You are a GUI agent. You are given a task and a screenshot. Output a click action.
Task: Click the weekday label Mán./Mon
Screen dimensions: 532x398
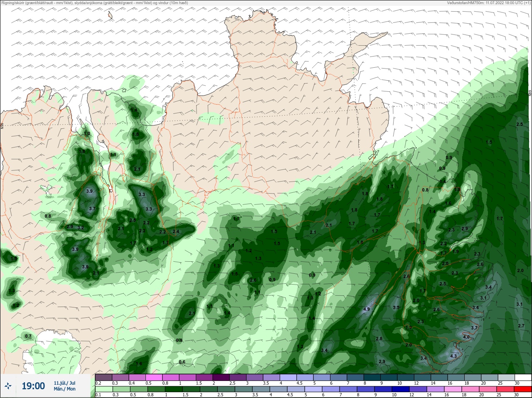pos(64,389)
